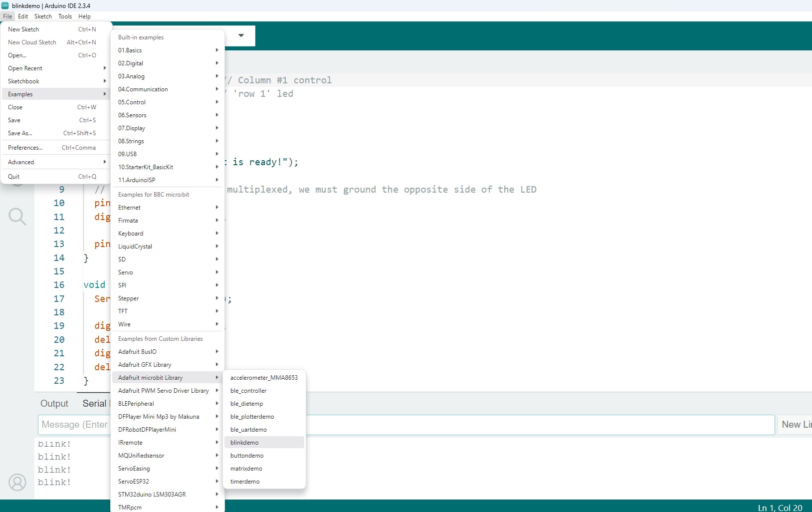The height and width of the screenshot is (512, 812).
Task: Expand the 08.Strings examples submenu
Action: tap(168, 141)
